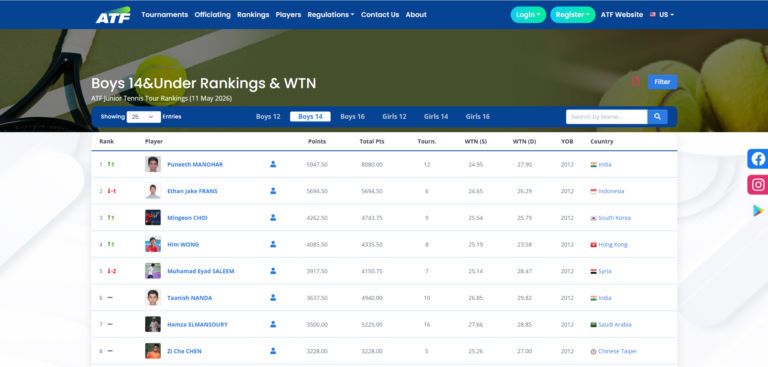Screen dimensions: 768x367
Task: Open Taanish NANDA player link
Action: coord(190,298)
